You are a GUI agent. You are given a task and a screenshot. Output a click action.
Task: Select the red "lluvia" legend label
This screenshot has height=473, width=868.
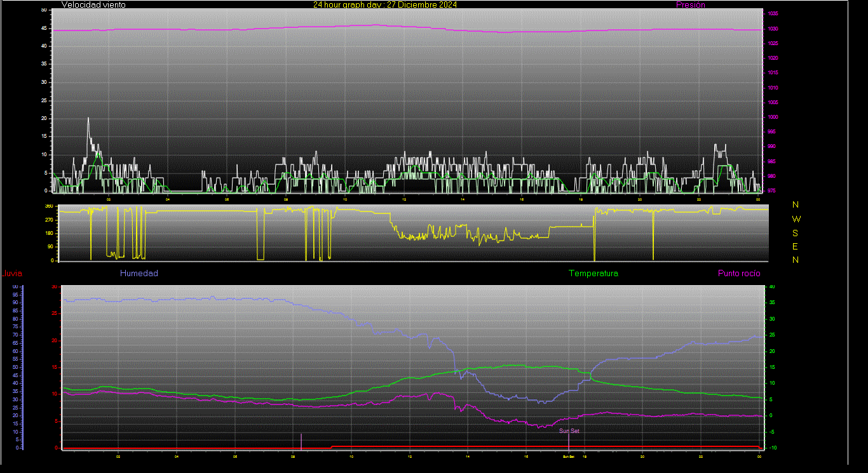pyautogui.click(x=13, y=274)
